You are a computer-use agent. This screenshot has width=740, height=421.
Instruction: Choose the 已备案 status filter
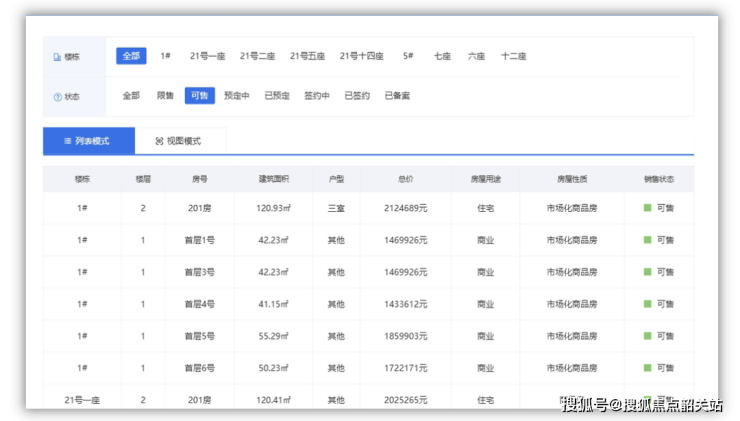pos(397,96)
